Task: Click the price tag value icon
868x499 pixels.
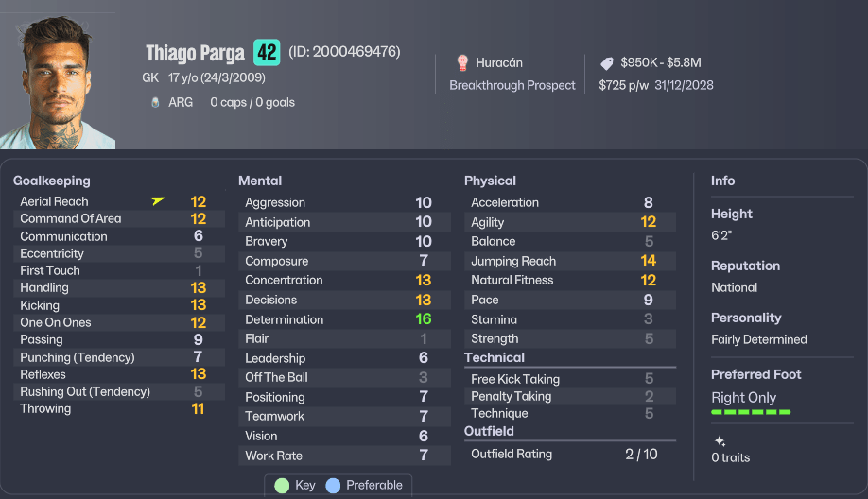Action: (606, 63)
